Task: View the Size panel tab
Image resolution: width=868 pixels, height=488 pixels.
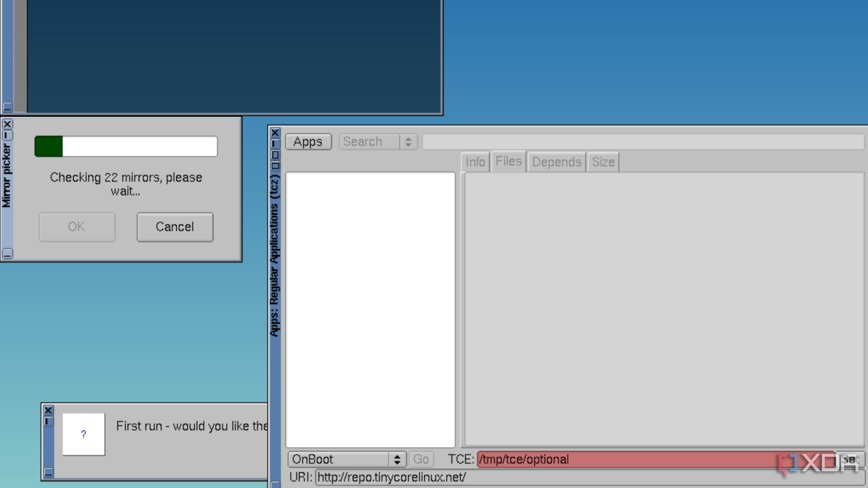Action: coord(603,162)
